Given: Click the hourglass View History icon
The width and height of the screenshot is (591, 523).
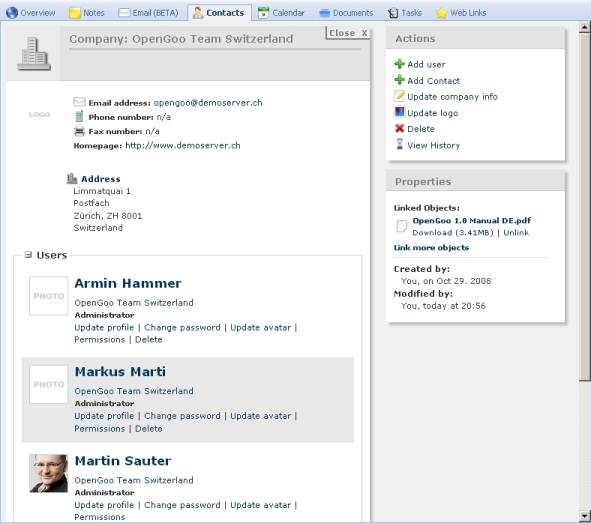Looking at the screenshot, I should pos(399,144).
